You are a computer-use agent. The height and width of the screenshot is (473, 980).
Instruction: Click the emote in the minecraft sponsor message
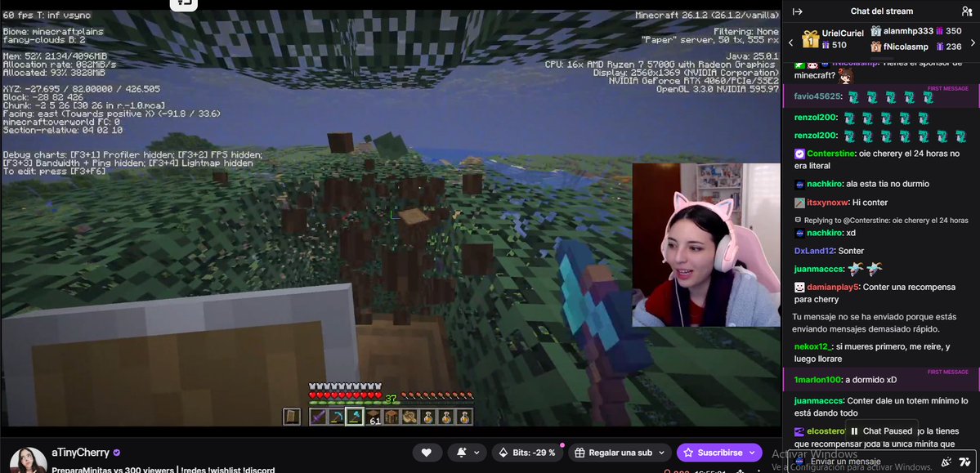coord(846,76)
